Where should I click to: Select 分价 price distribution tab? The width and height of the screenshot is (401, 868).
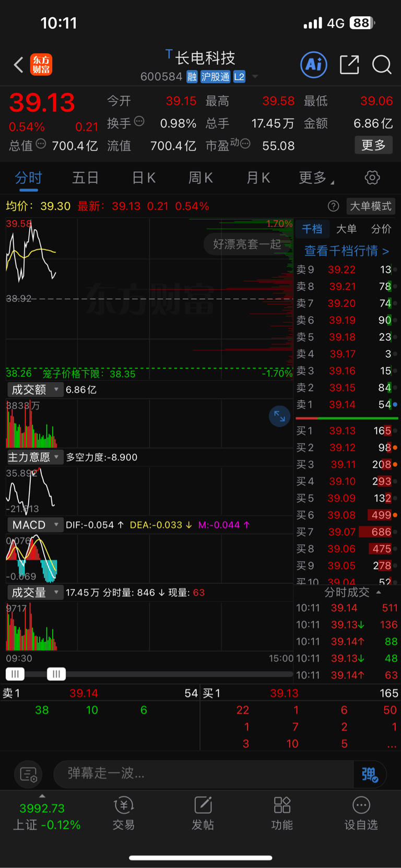[381, 229]
